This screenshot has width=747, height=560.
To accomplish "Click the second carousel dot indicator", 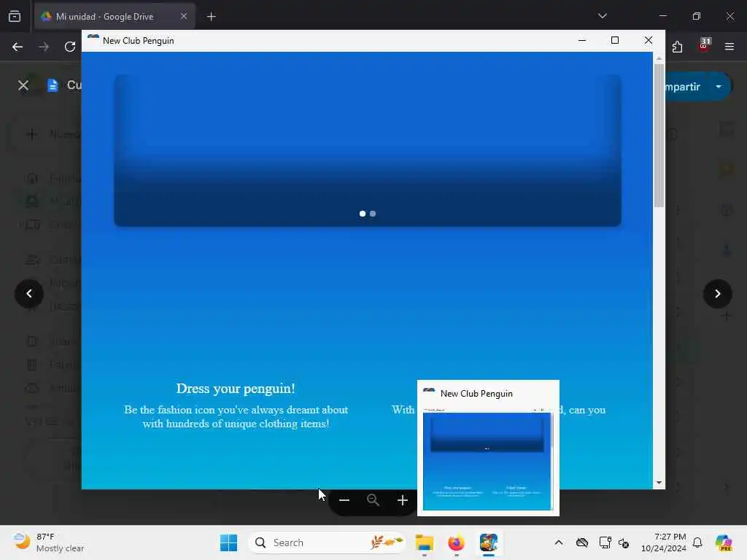I will (373, 214).
